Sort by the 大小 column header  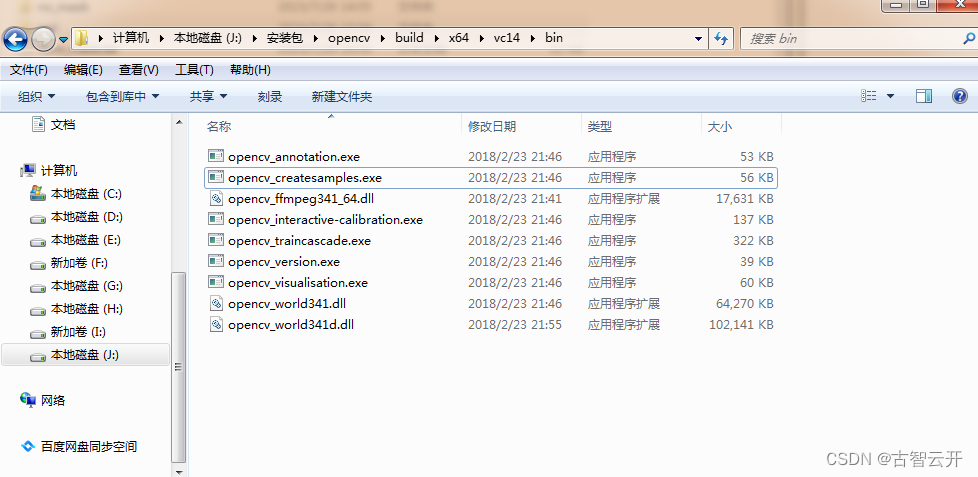(719, 127)
